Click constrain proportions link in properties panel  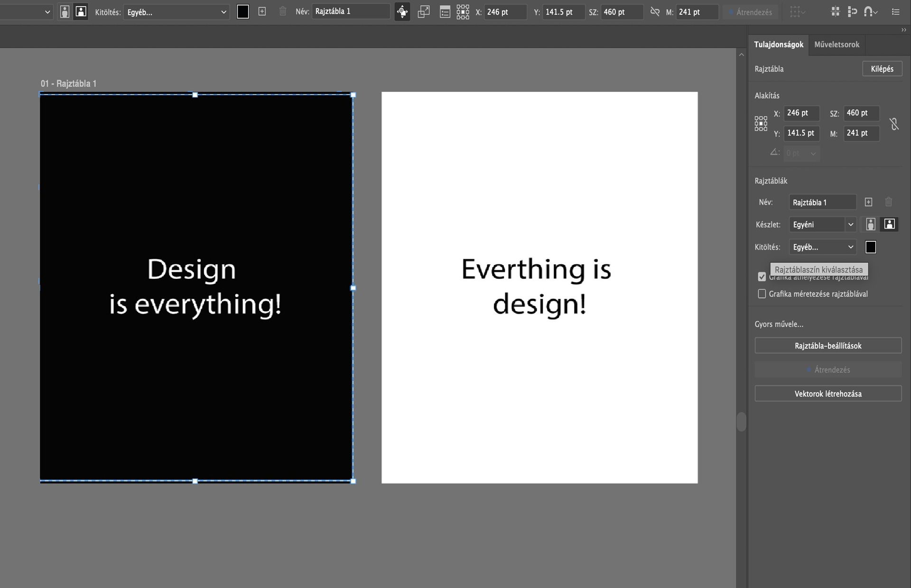point(894,124)
